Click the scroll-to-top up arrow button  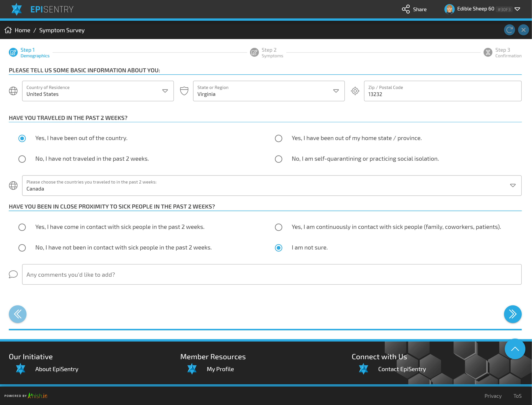515,349
